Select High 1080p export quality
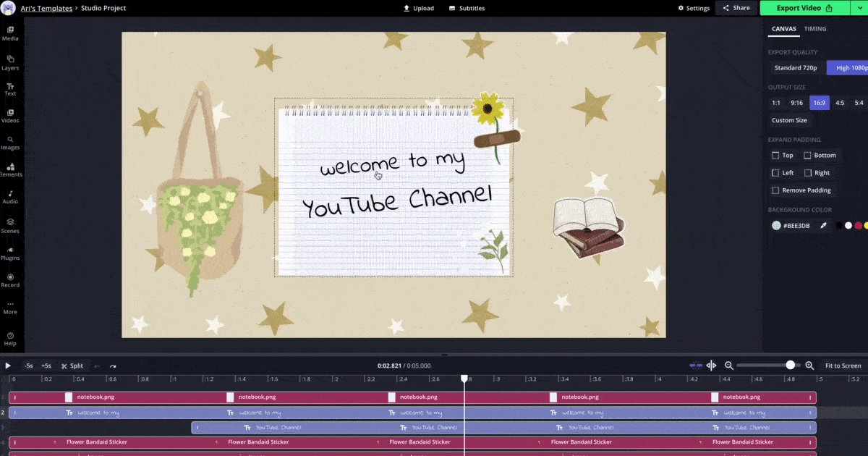The width and height of the screenshot is (868, 456). [x=848, y=68]
